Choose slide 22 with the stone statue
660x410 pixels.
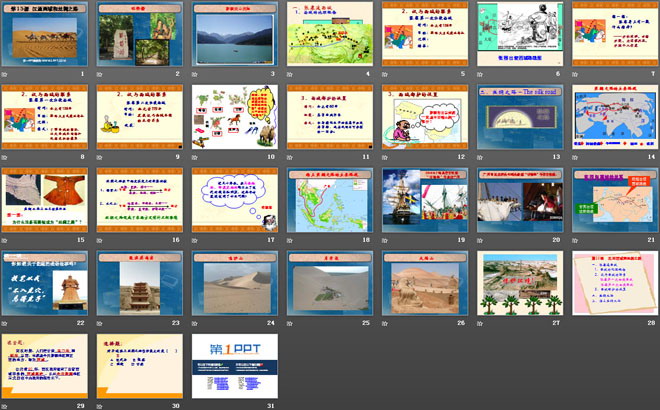[x=47, y=283]
